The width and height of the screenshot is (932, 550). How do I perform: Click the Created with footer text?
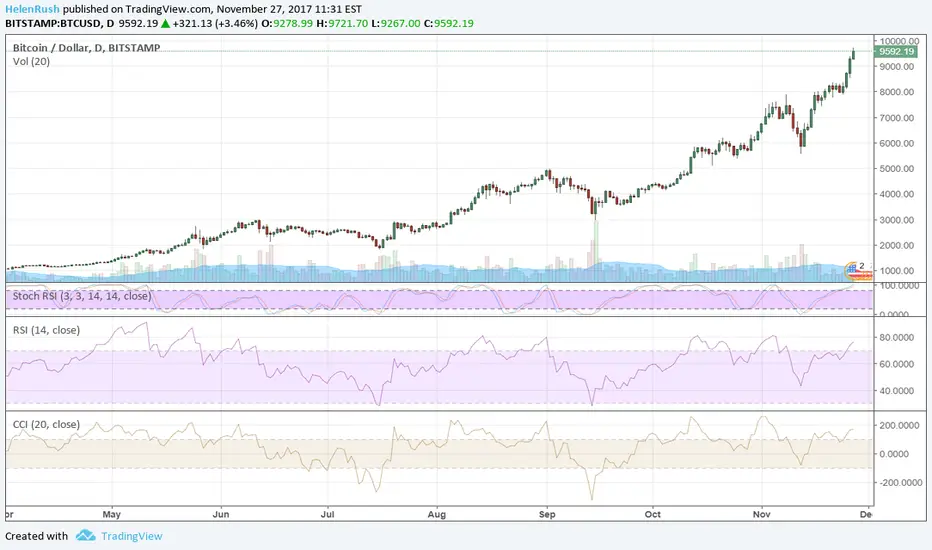coord(36,536)
